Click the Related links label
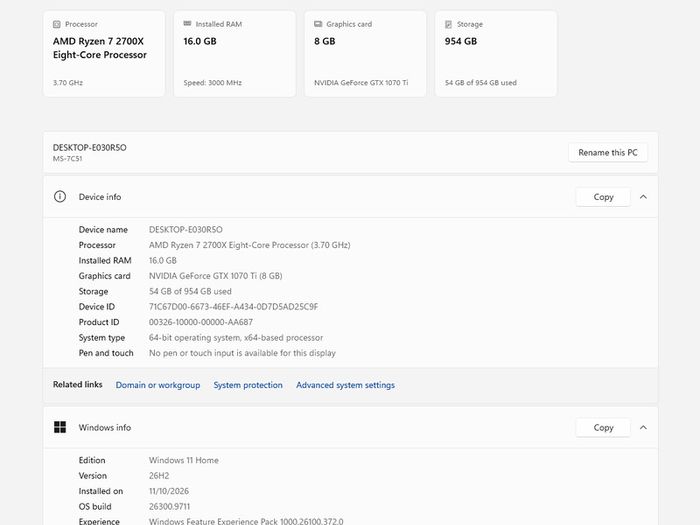 pos(78,384)
